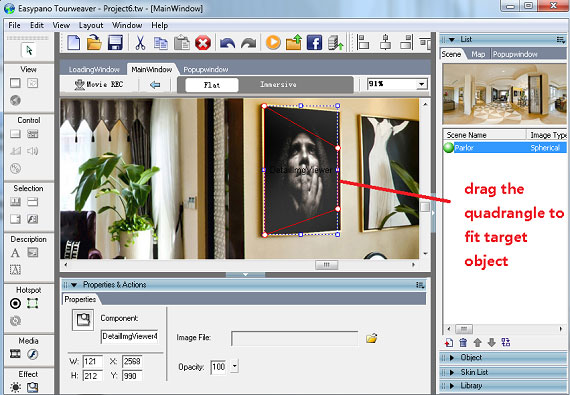Screen dimensions: 570x395
Task: Select the text A tool under Description
Action: tap(15, 253)
